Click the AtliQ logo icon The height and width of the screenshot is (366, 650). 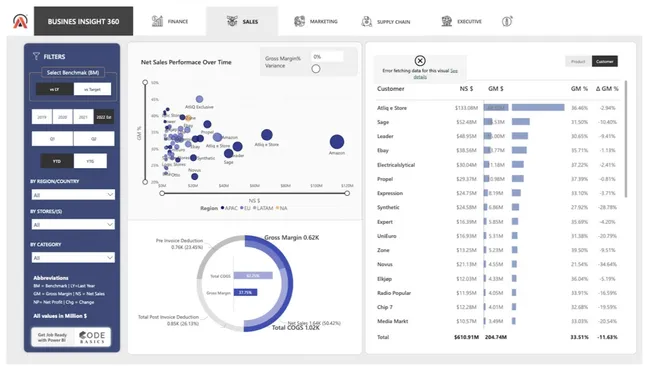pyautogui.click(x=20, y=21)
